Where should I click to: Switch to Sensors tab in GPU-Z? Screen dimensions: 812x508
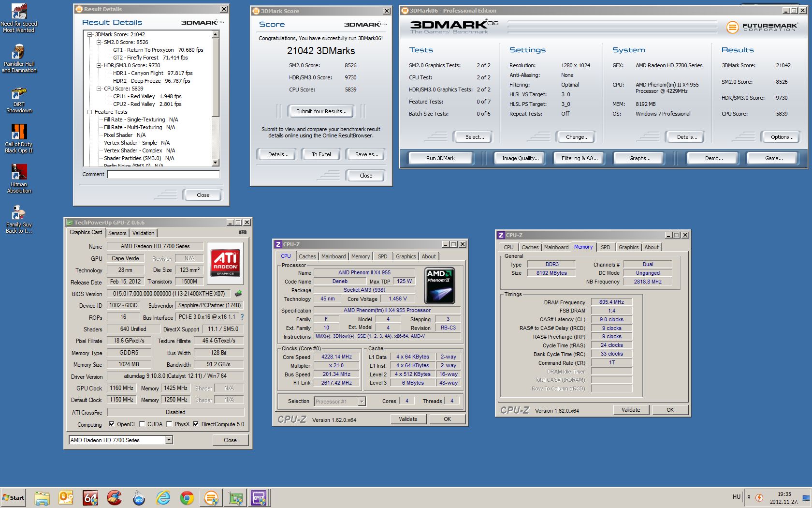coord(117,233)
